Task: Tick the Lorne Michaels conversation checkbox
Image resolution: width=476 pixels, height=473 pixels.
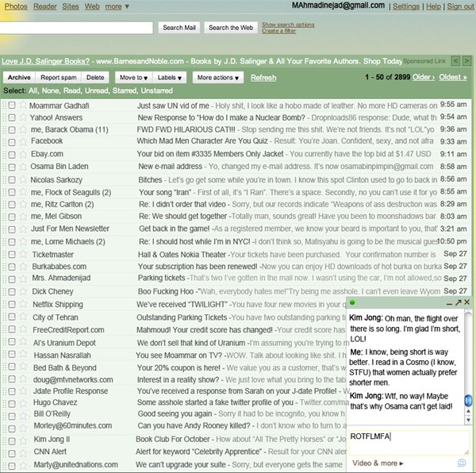Action: coord(12,242)
